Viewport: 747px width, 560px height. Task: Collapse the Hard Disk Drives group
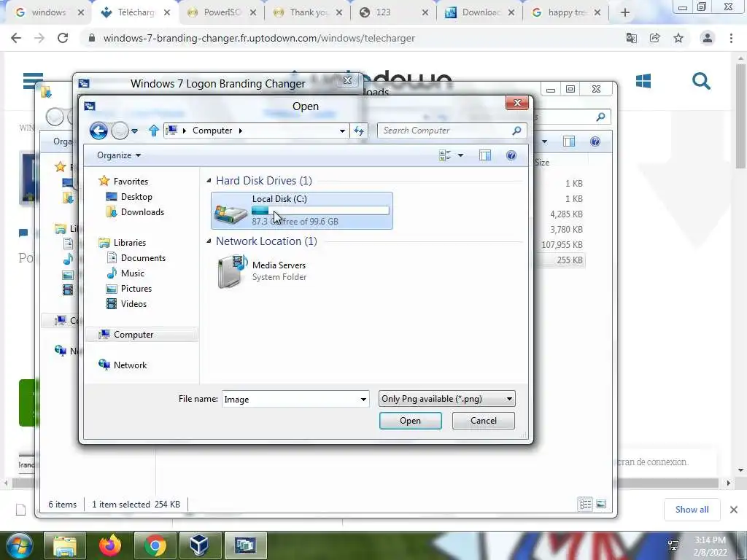pyautogui.click(x=209, y=181)
